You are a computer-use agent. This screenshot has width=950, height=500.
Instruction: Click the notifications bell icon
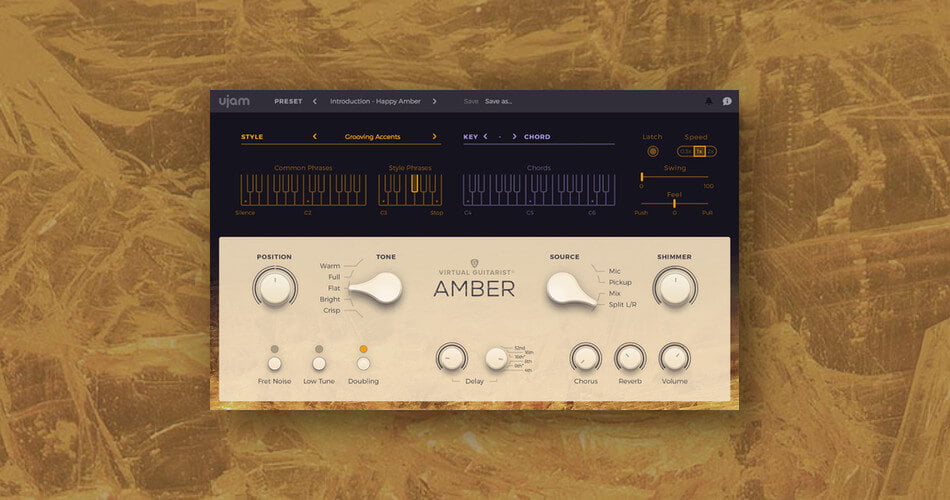[709, 101]
